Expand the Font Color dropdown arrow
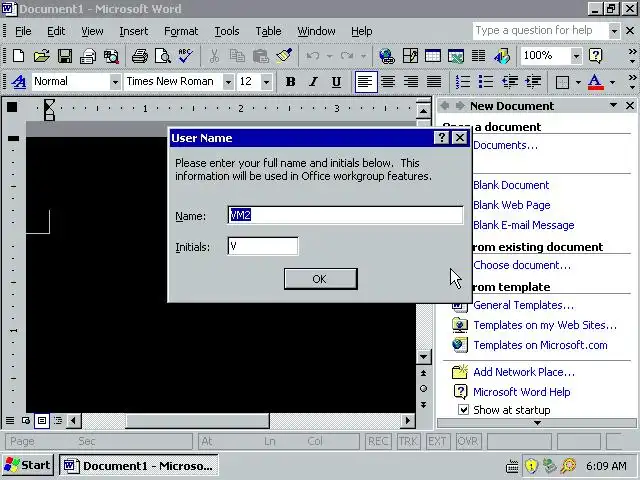Image resolution: width=640 pixels, height=480 pixels. (612, 82)
